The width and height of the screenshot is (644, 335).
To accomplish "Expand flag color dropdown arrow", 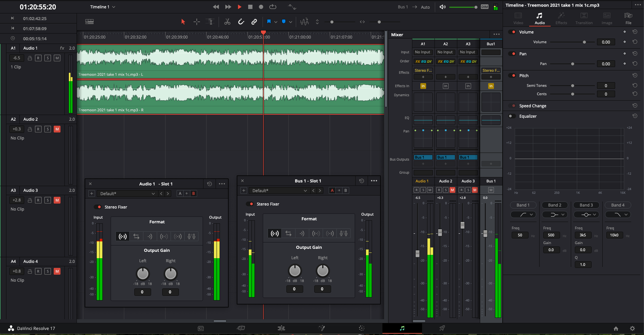I will coord(276,22).
